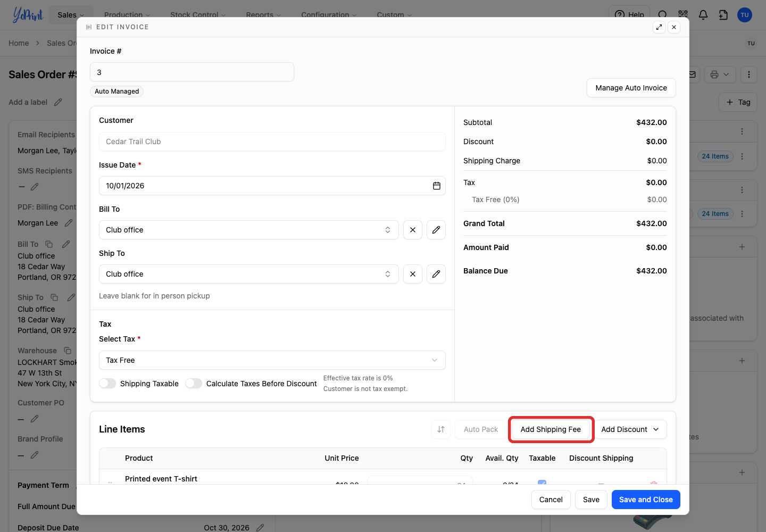
Task: Edit the Ship To address with pencil icon
Action: tap(436, 274)
